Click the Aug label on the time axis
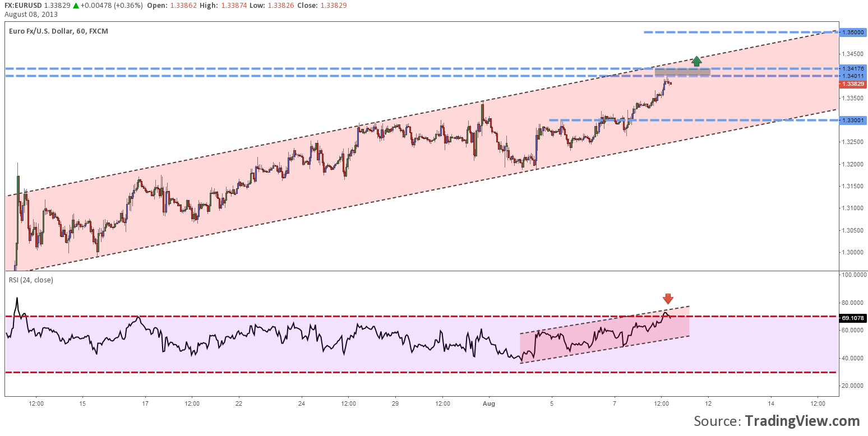 point(489,403)
